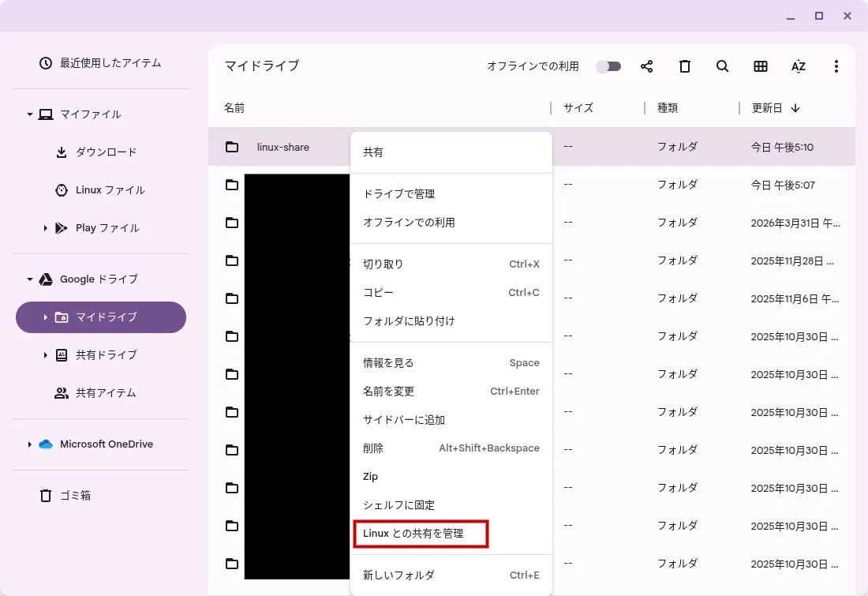Sort by 種類 column header
The image size is (868, 596).
pyautogui.click(x=668, y=108)
